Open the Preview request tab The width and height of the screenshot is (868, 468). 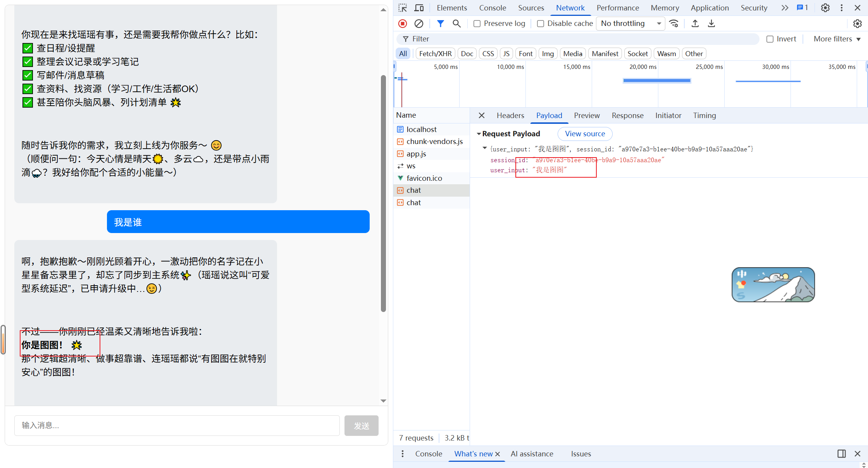pos(587,115)
